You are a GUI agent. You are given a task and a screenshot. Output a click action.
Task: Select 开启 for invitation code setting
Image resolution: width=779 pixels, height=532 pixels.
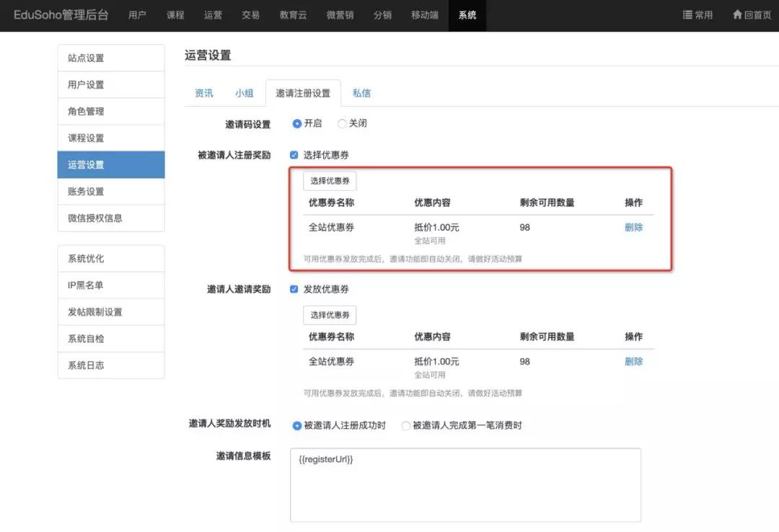[296, 124]
